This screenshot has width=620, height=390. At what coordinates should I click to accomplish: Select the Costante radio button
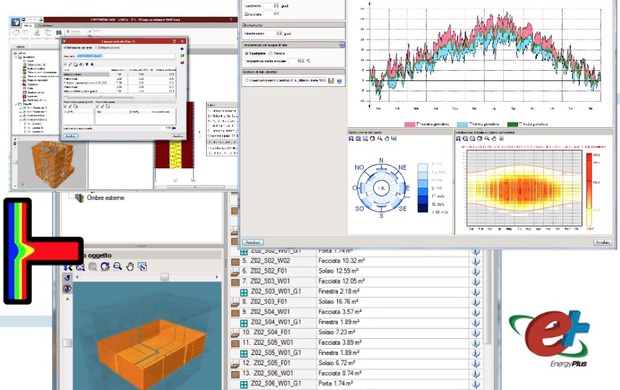246,53
